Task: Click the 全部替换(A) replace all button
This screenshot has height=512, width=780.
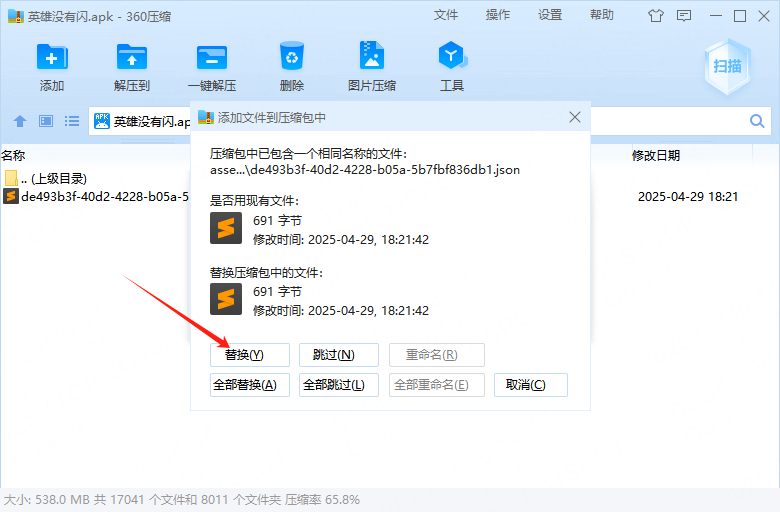Action: point(250,385)
